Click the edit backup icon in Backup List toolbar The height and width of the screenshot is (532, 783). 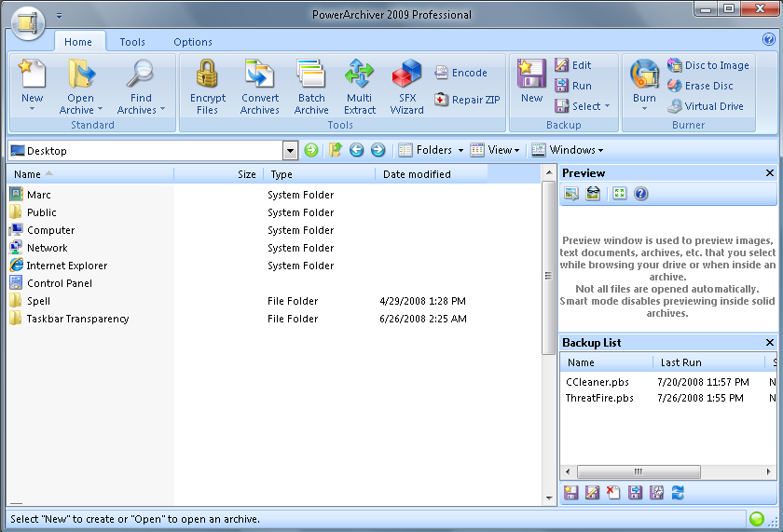(x=592, y=493)
